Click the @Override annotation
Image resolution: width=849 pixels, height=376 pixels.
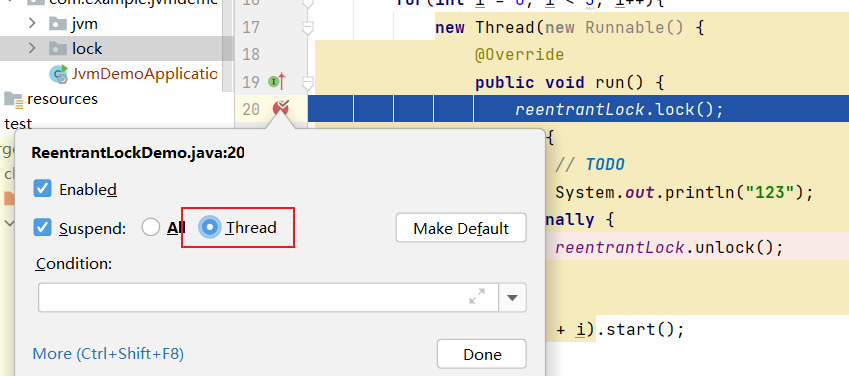(x=520, y=55)
